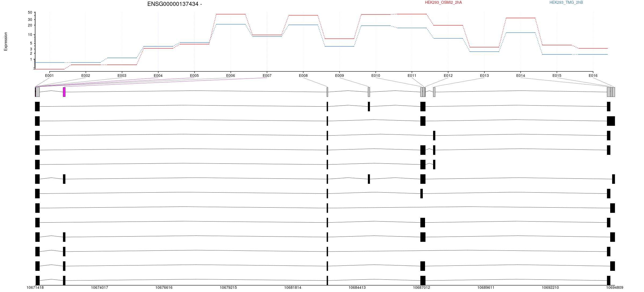Select the HEK293_OSMI2_2hA red legend label
This screenshot has width=644, height=292.
click(443, 2)
